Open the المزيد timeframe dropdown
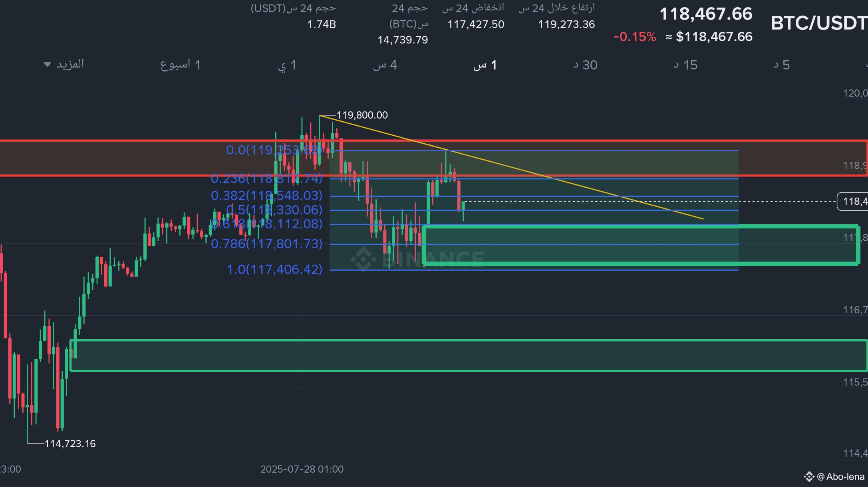 tap(70, 64)
